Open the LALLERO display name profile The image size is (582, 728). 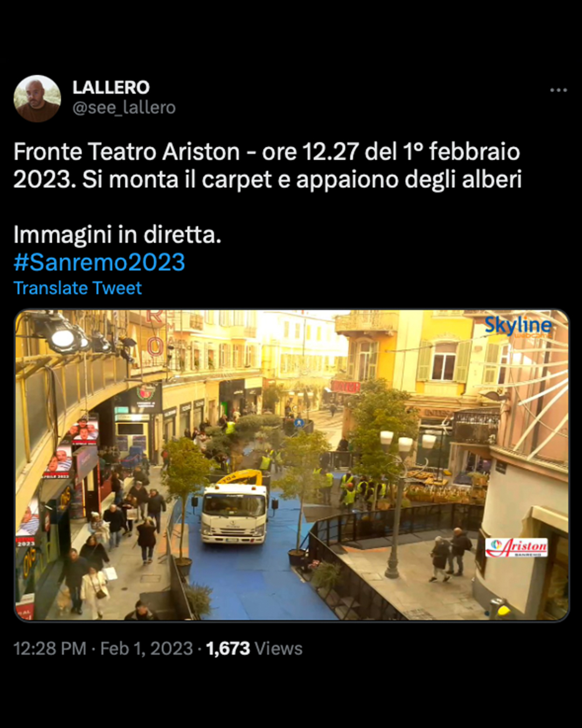111,87
